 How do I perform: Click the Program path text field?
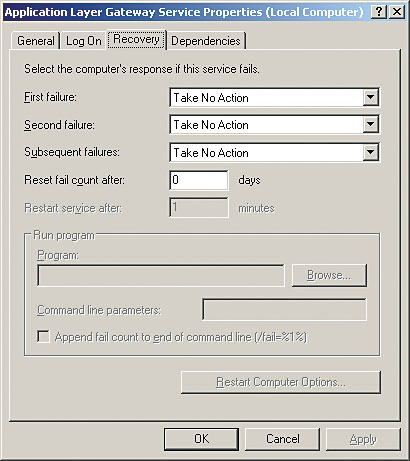(161, 275)
